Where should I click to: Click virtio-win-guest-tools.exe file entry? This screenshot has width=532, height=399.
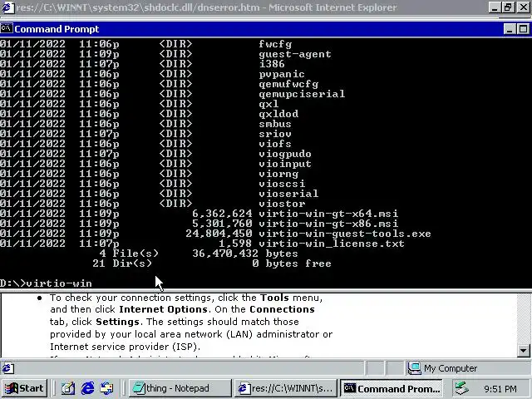pyautogui.click(x=345, y=234)
